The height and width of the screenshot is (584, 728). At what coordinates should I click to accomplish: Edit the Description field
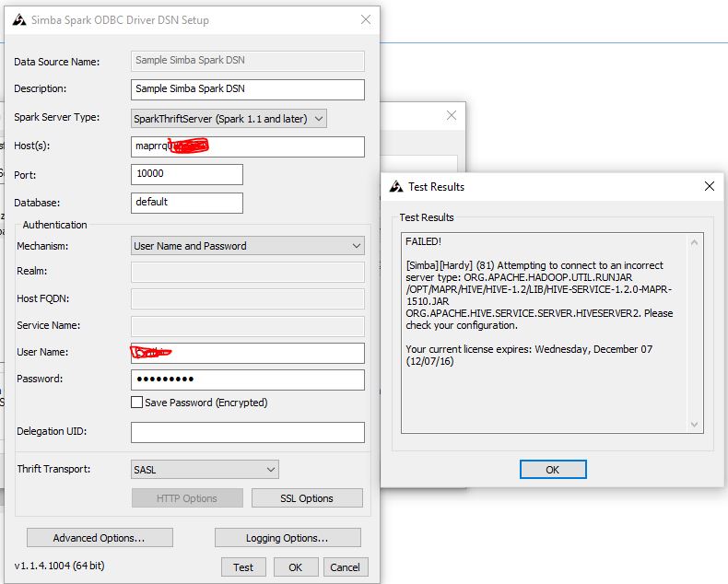tap(248, 89)
